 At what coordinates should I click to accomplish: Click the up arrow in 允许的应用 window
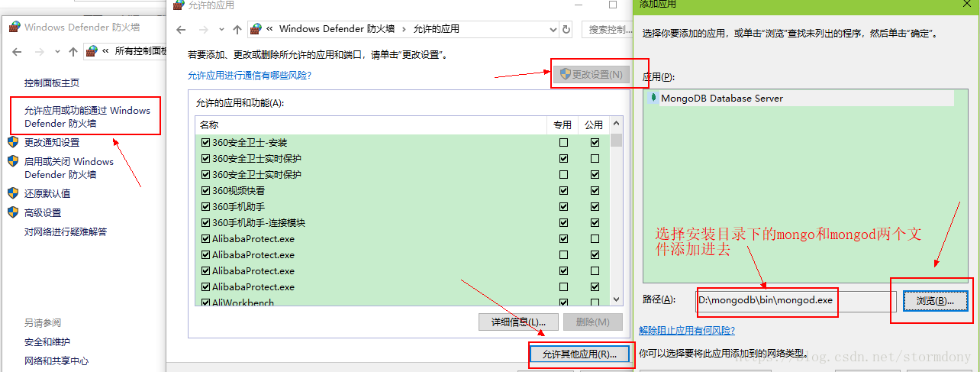point(237,30)
